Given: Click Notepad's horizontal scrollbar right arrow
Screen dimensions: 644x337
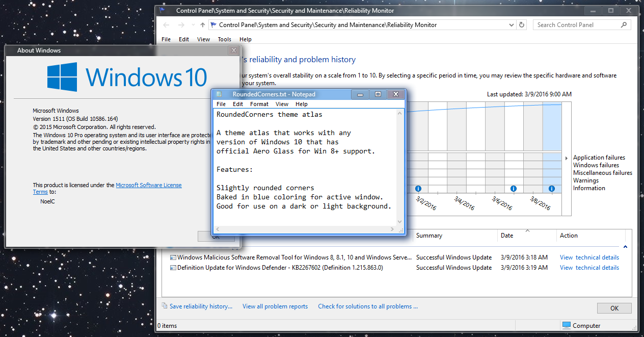Looking at the screenshot, I should point(392,229).
